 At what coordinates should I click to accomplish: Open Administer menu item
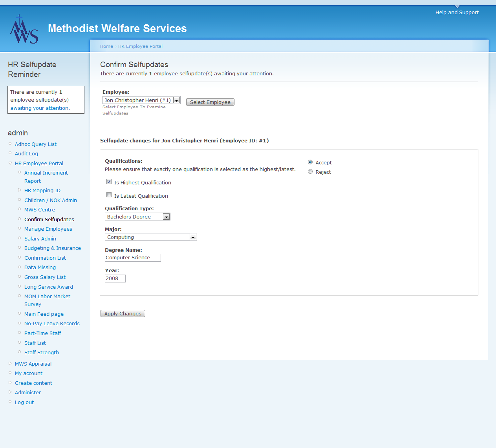coord(28,392)
